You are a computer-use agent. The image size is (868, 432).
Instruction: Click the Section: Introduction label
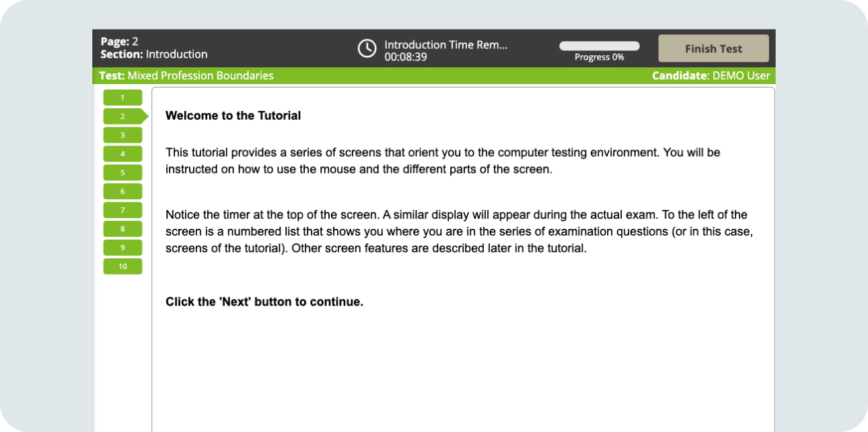[154, 55]
